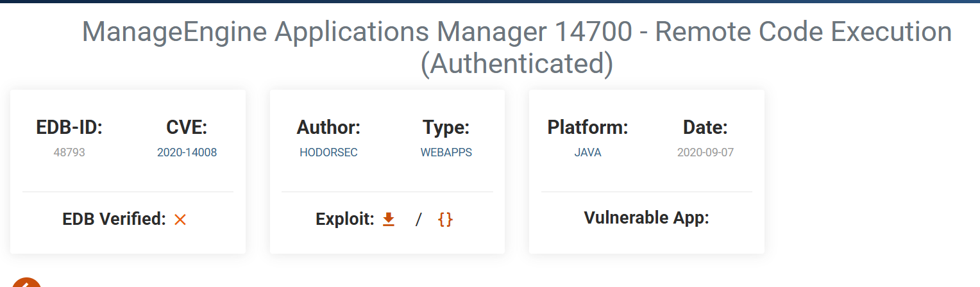Click the Vulnerable App label
Screen dimensions: 980x287
pyautogui.click(x=646, y=218)
